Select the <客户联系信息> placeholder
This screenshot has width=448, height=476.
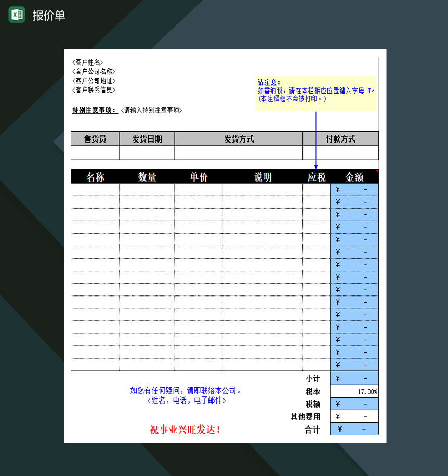(93, 89)
